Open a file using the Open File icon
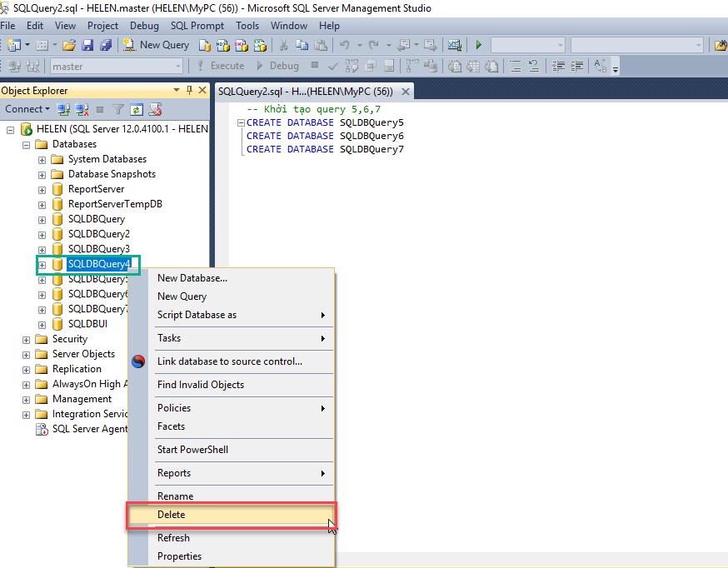 69,44
